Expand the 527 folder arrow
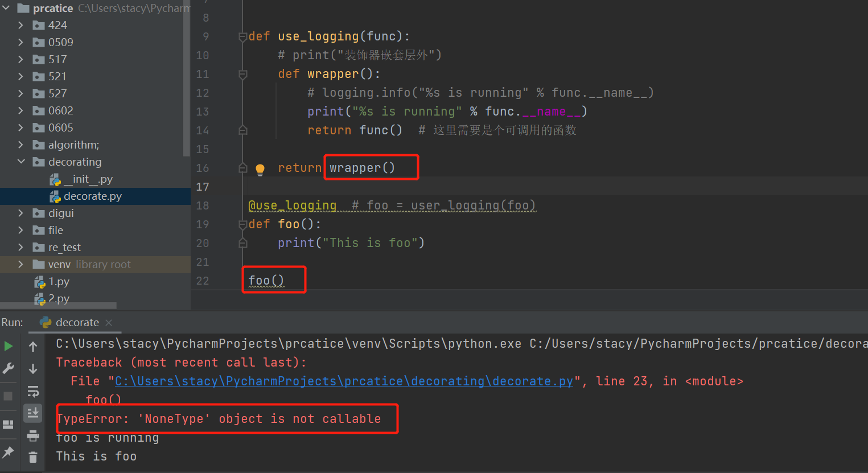Viewport: 868px width, 473px height. click(20, 93)
